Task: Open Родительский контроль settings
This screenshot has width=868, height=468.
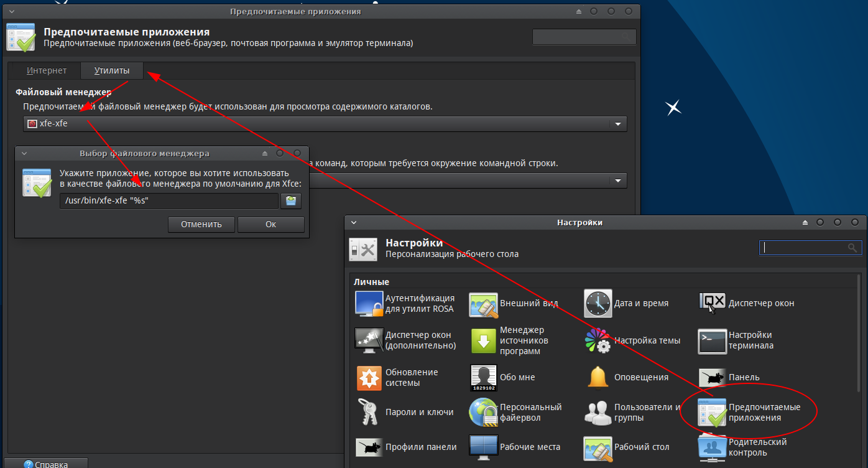Action: (743, 447)
